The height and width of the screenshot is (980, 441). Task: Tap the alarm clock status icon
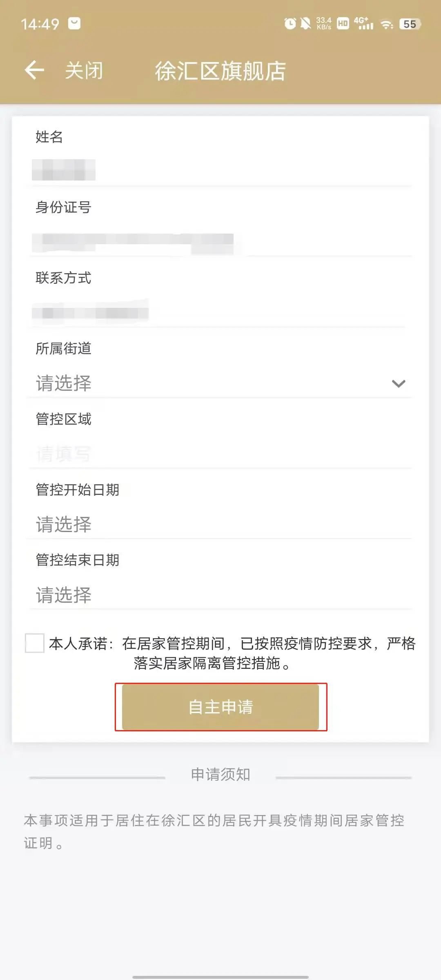coord(290,24)
